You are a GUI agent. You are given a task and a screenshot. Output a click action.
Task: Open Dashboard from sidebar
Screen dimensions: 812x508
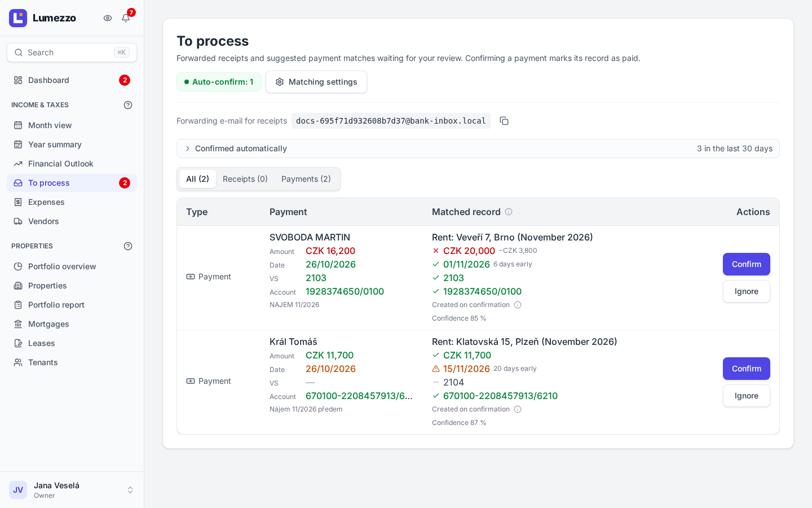pos(72,80)
